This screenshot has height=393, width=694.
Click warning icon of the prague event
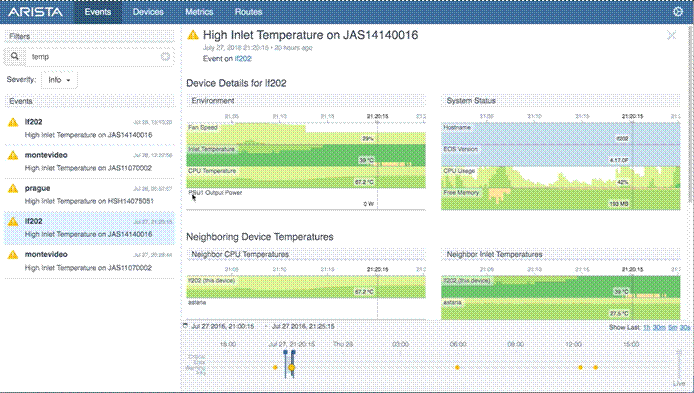tap(13, 189)
